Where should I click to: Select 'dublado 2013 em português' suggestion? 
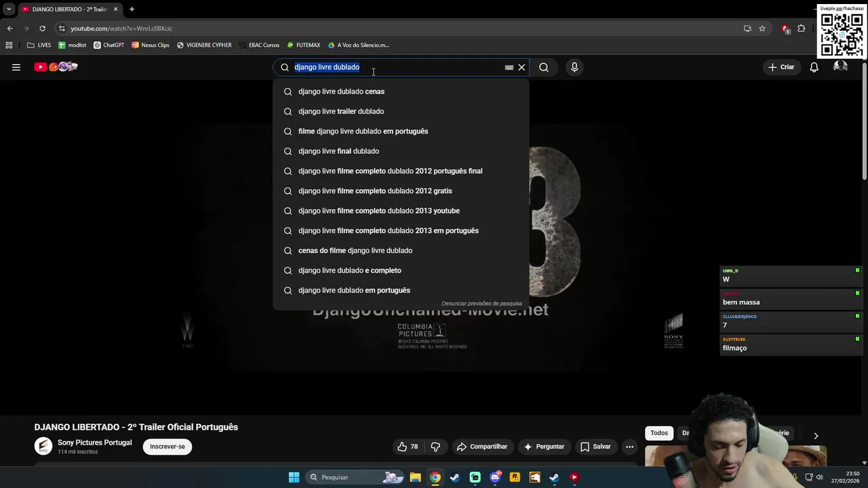[401, 230]
